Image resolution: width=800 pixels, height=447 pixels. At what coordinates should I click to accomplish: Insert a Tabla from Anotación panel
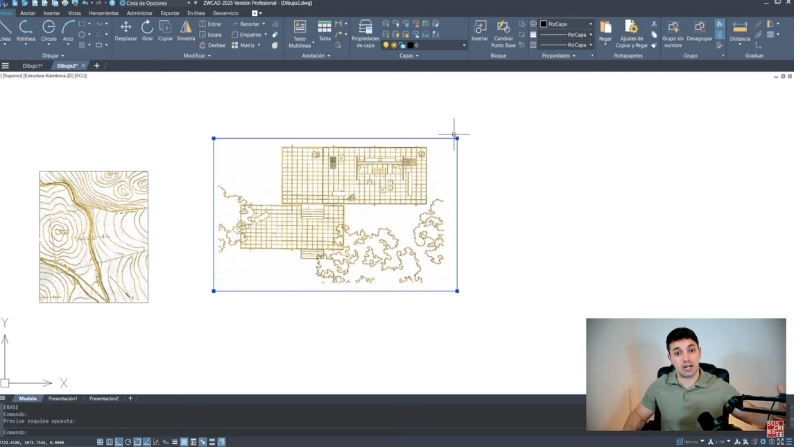coord(324,30)
